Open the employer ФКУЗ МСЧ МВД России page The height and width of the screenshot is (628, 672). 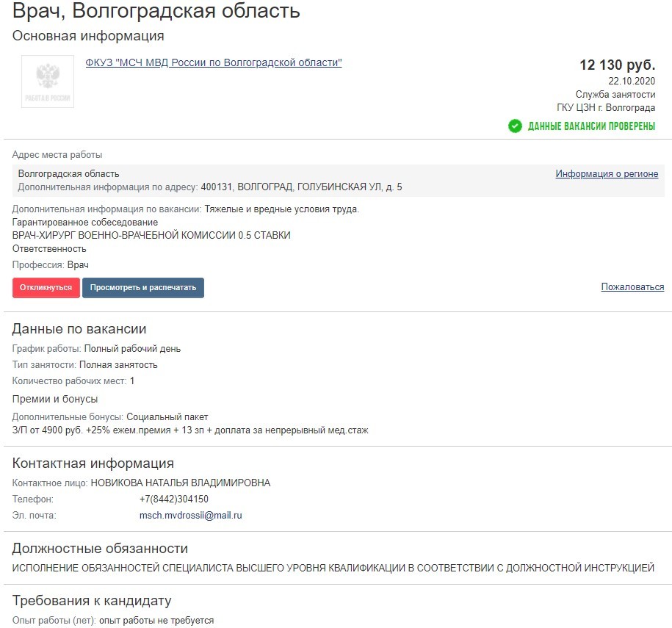215,63
